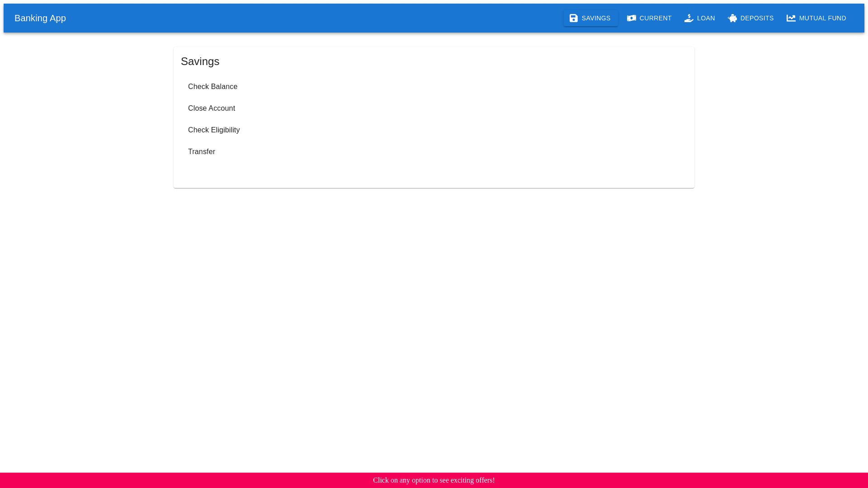Select Close Account
Screen dimensions: 868x488
(211, 108)
